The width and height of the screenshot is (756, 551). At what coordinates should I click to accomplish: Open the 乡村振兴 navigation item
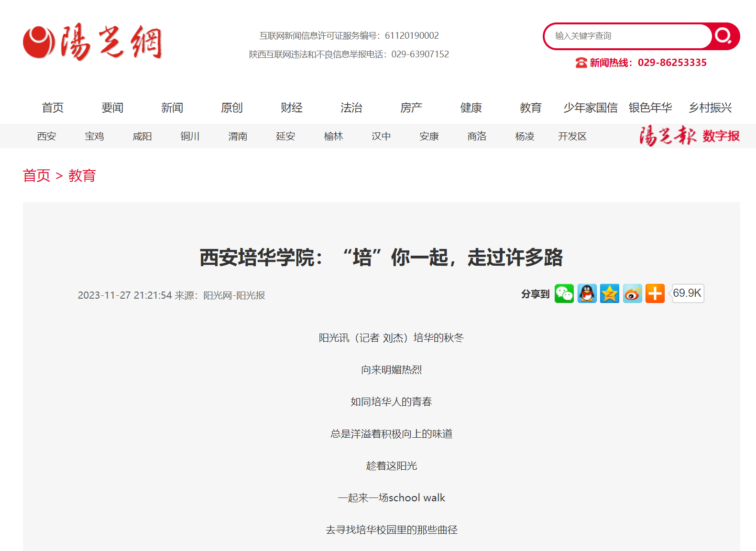pos(710,108)
